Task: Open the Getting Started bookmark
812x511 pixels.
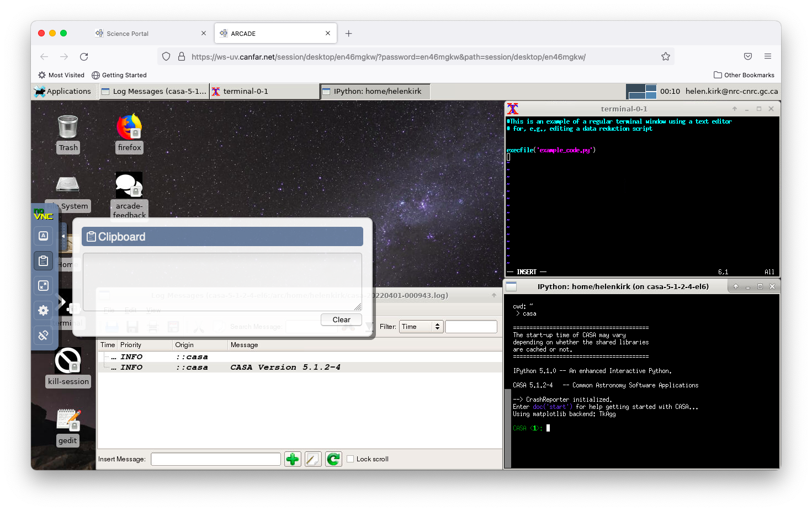Action: 119,75
